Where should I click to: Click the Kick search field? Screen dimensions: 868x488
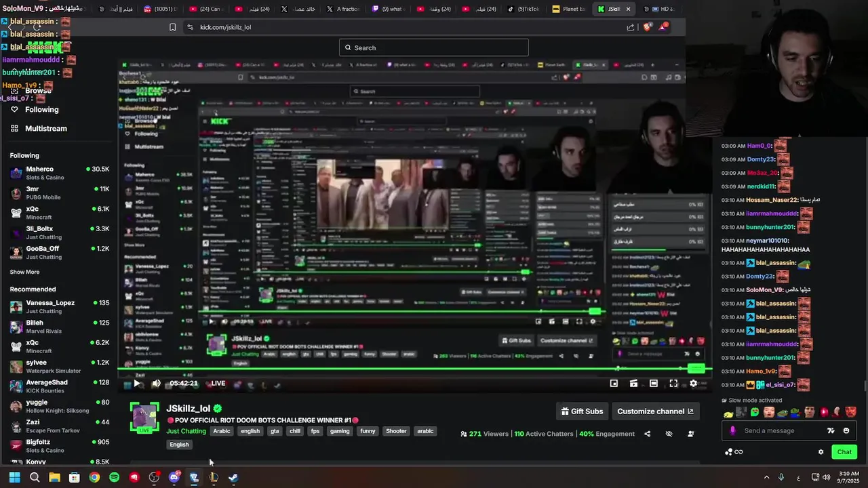coord(434,47)
